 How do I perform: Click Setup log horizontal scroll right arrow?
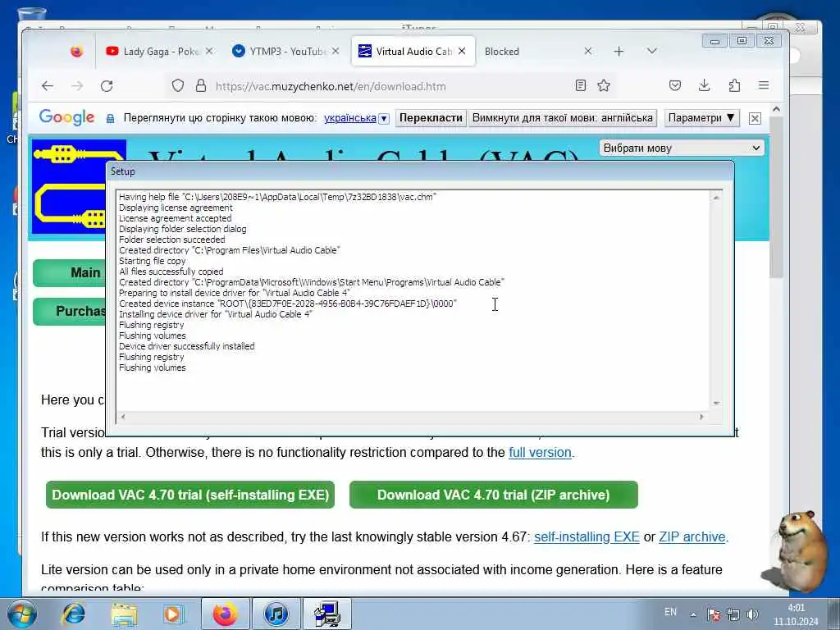[702, 416]
